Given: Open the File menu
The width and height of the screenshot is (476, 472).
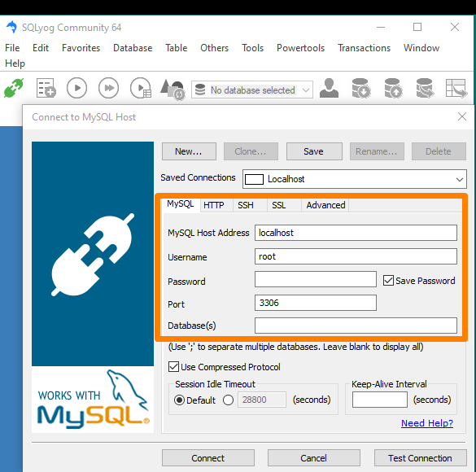Looking at the screenshot, I should click(x=12, y=48).
